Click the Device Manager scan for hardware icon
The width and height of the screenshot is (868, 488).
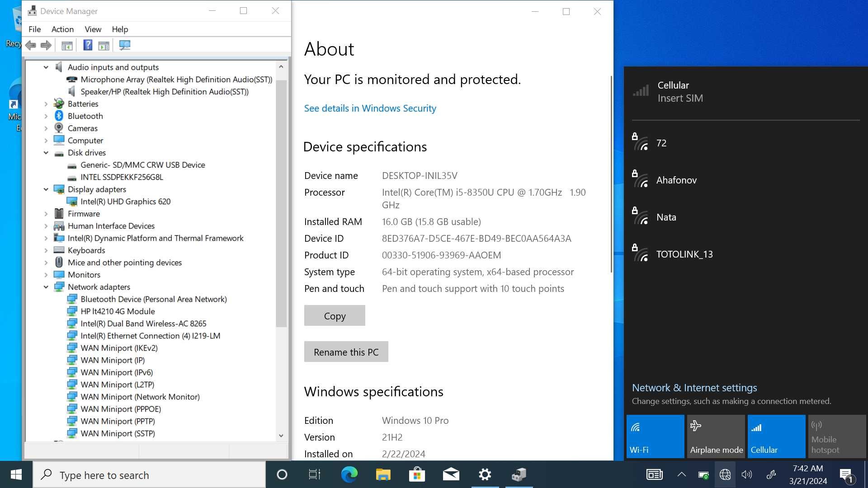click(x=124, y=45)
